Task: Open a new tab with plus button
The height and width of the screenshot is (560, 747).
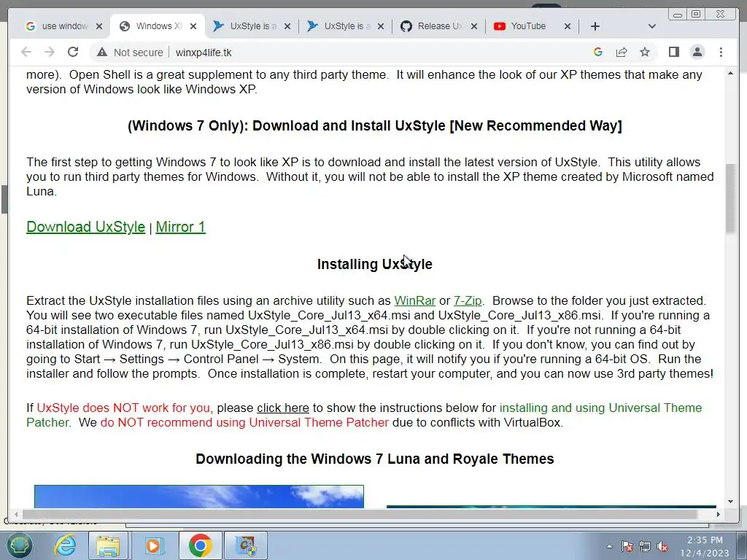Action: (595, 26)
